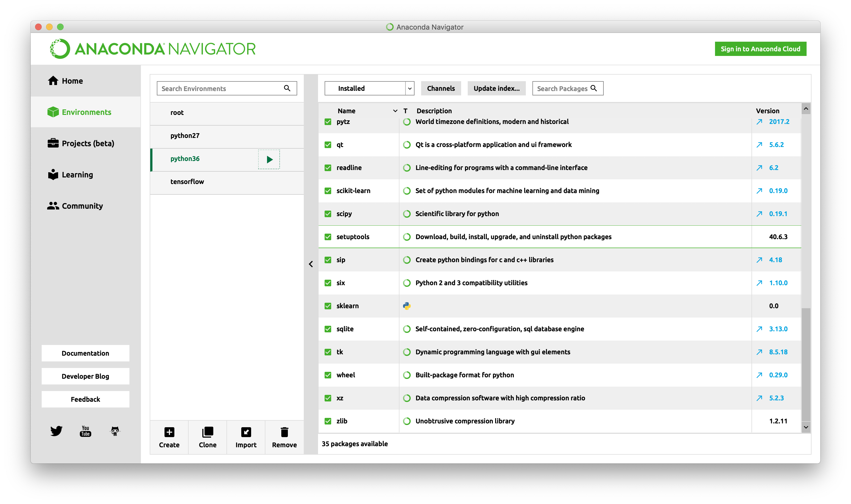The height and width of the screenshot is (504, 851).
Task: Create a new environment
Action: click(x=169, y=437)
